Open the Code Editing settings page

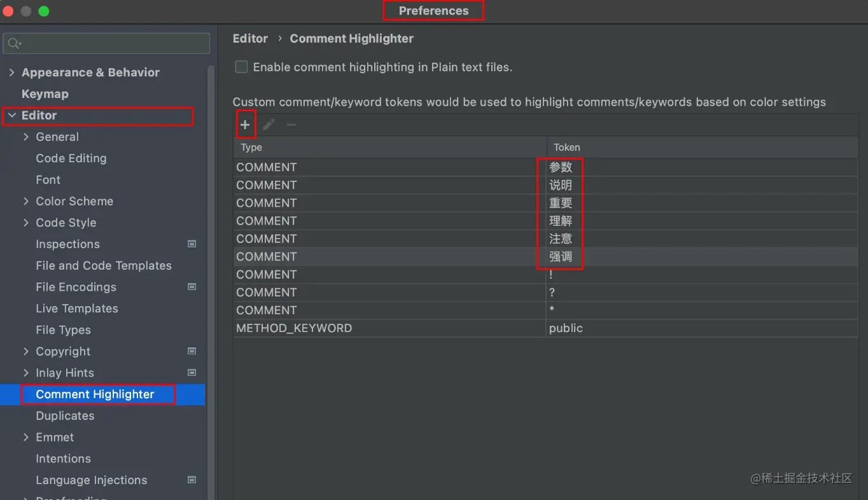71,158
